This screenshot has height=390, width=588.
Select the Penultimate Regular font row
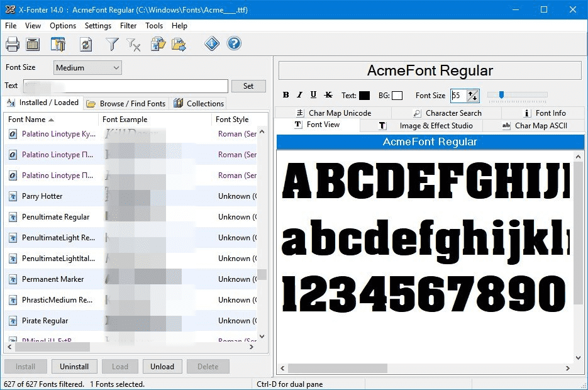coord(131,217)
